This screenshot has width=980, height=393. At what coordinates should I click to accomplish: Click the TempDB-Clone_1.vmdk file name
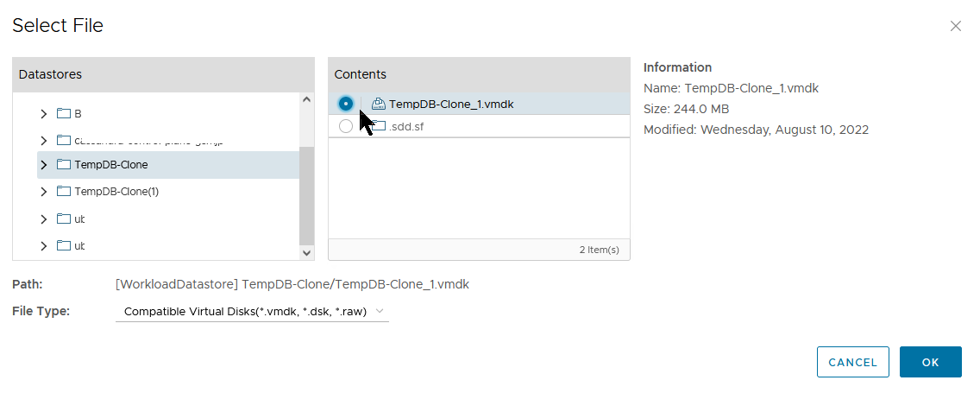click(451, 104)
